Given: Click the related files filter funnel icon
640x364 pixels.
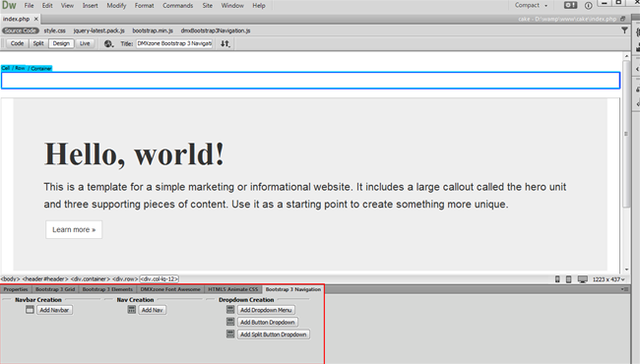Looking at the screenshot, I should [x=624, y=30].
